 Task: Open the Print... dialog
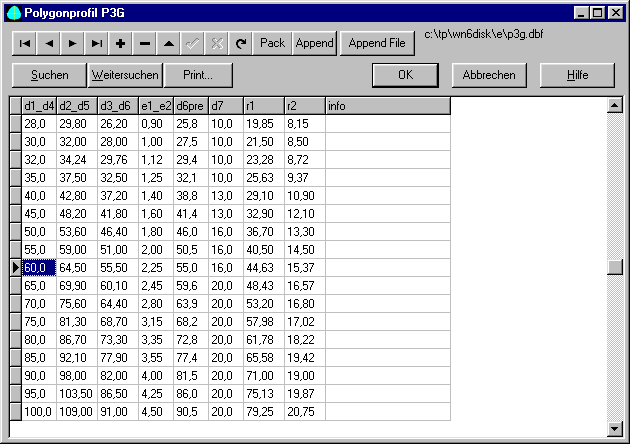200,75
